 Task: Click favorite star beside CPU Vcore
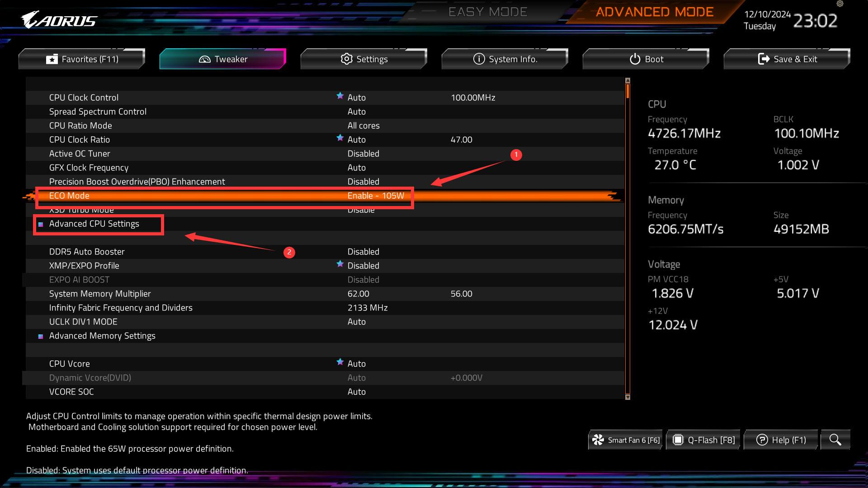(340, 362)
